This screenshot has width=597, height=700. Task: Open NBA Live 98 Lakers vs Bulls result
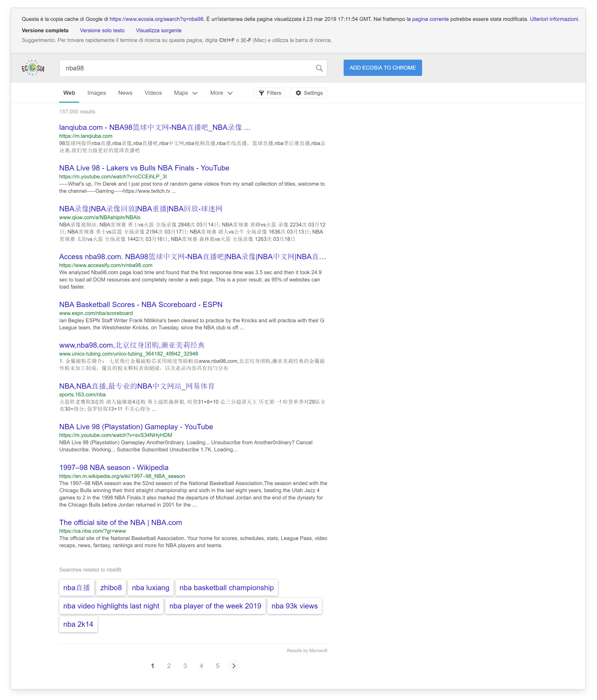coord(144,168)
